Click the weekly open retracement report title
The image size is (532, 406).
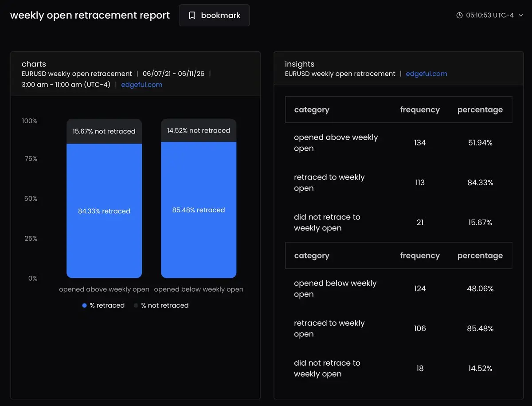pyautogui.click(x=90, y=16)
